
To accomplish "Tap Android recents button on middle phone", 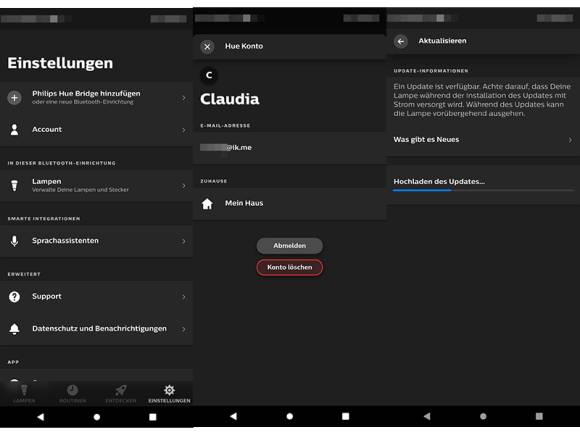I will (345, 416).
